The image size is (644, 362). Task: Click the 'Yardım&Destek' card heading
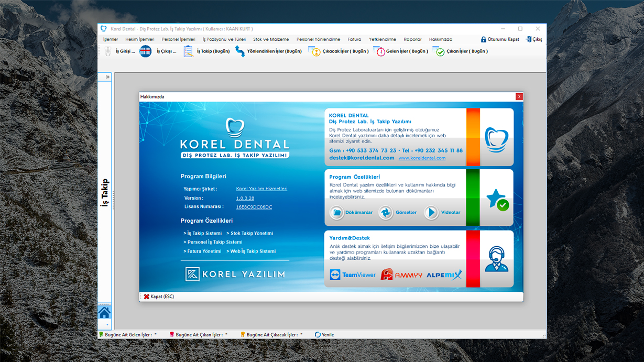pos(350,238)
